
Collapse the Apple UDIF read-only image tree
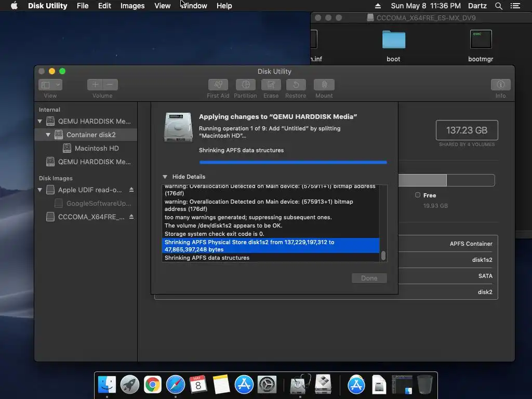(x=39, y=190)
